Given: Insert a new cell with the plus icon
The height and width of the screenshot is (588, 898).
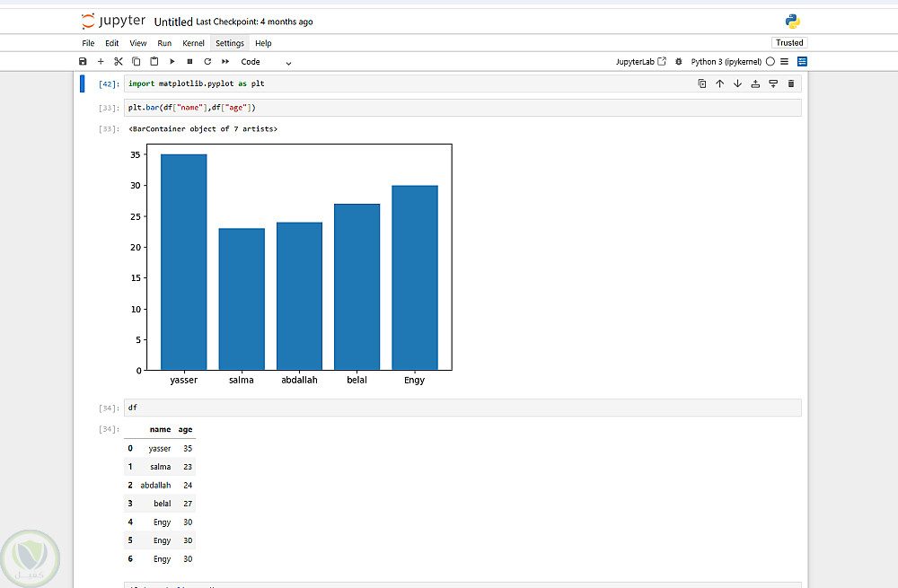Looking at the screenshot, I should click(101, 61).
